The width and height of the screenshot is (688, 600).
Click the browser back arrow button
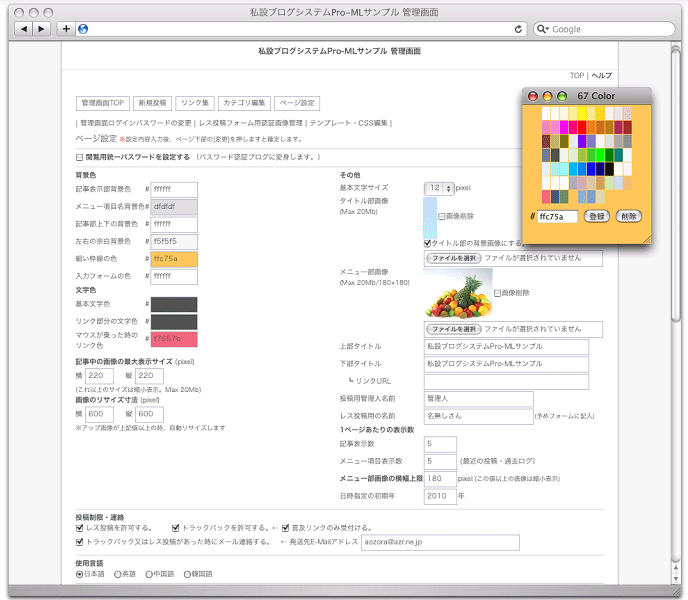tap(24, 29)
